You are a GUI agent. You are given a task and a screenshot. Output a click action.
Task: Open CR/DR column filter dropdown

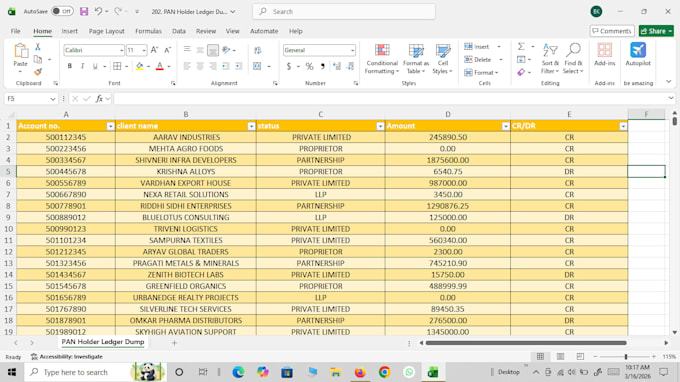623,126
